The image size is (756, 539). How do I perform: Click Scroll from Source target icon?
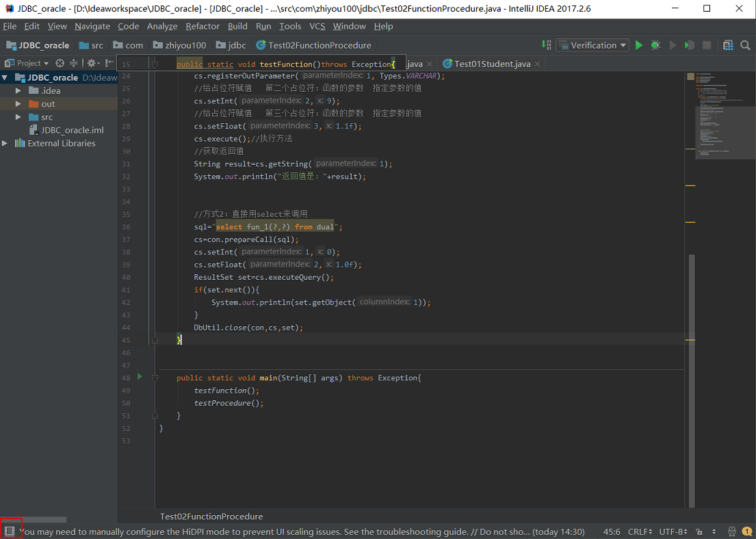tap(60, 63)
